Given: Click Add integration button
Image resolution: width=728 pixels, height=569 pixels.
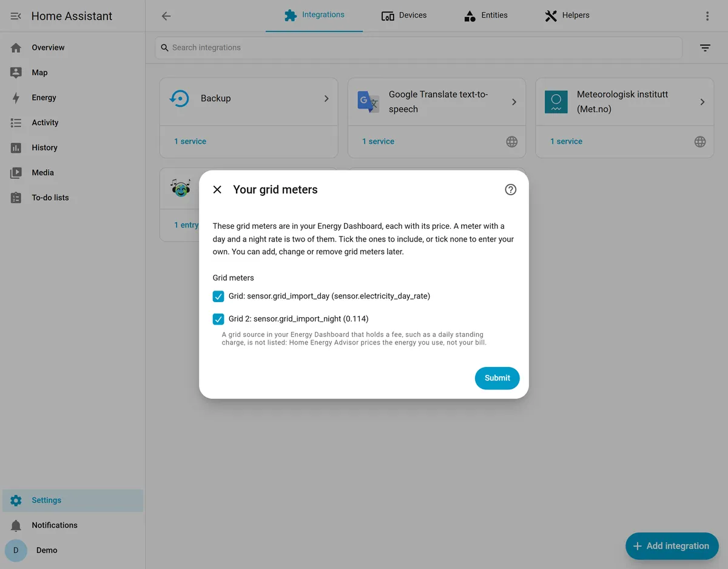Looking at the screenshot, I should (x=672, y=546).
